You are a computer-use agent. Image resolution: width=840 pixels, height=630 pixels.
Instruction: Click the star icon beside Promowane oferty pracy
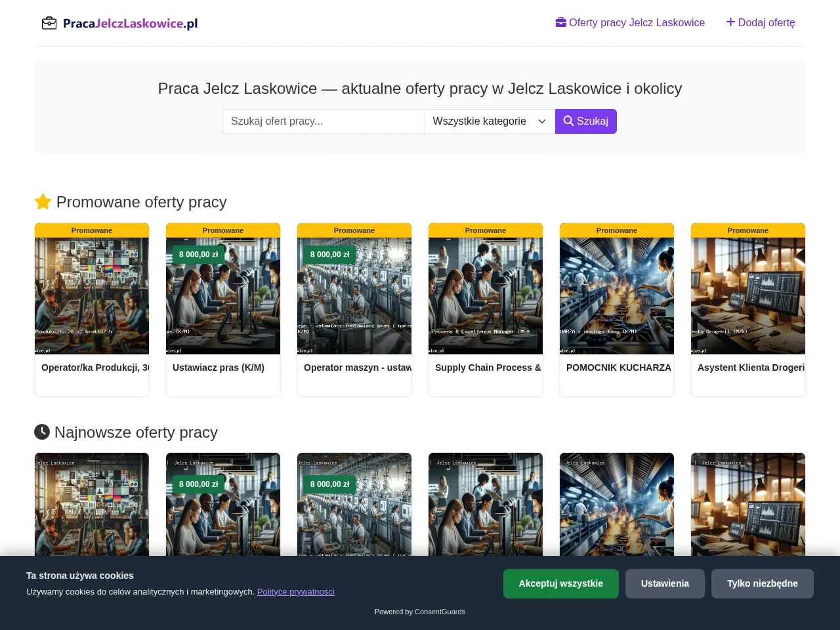(x=43, y=202)
